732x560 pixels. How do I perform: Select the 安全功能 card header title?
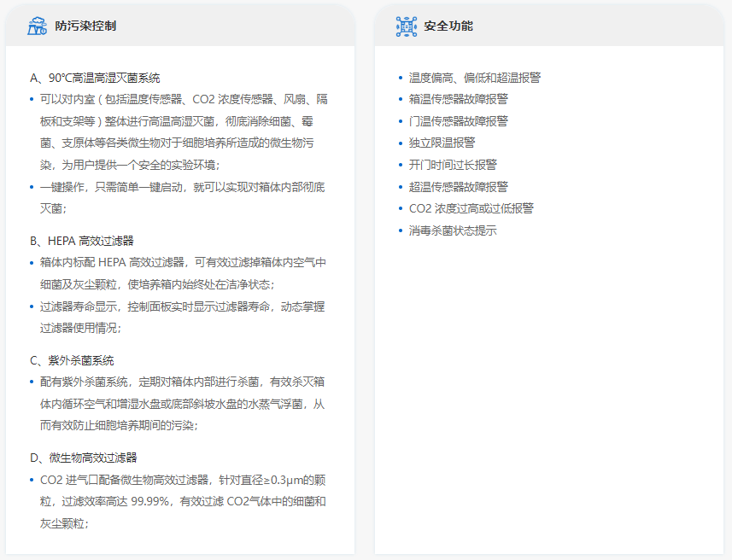pyautogui.click(x=448, y=26)
